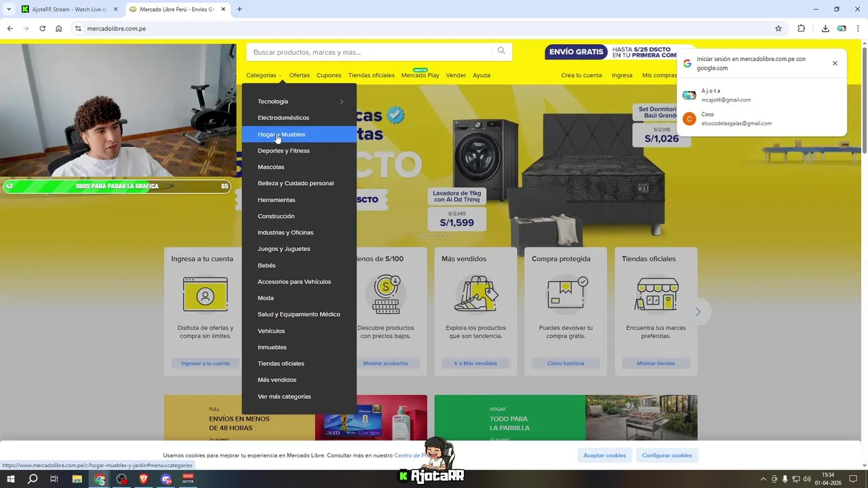Click Cómo funciona button
The image size is (868, 488).
click(566, 363)
